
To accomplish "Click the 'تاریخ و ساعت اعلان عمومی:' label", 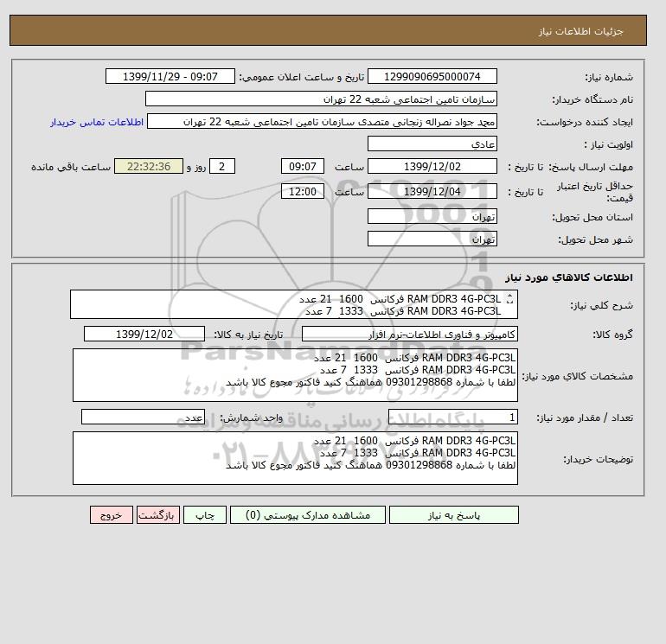I will [x=301, y=77].
